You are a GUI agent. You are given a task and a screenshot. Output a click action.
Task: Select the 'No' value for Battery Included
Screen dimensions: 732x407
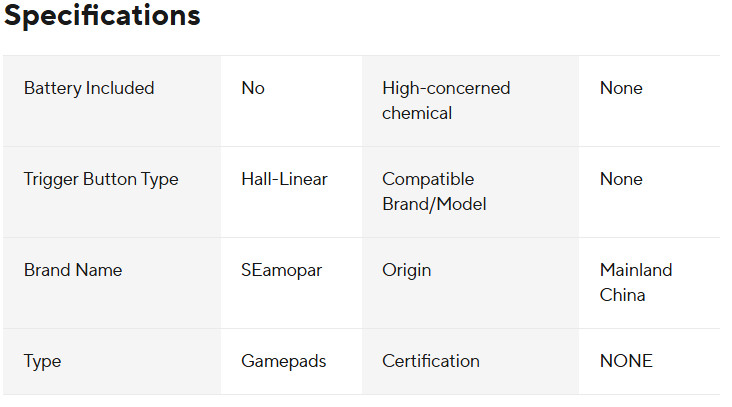coord(253,88)
